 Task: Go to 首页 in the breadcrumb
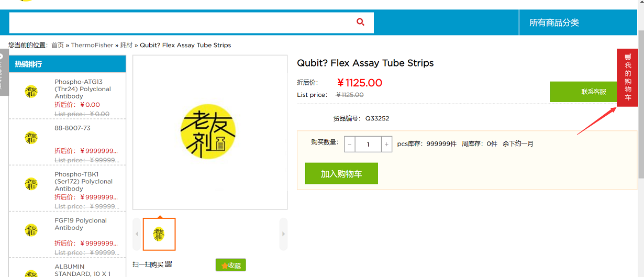tap(58, 45)
